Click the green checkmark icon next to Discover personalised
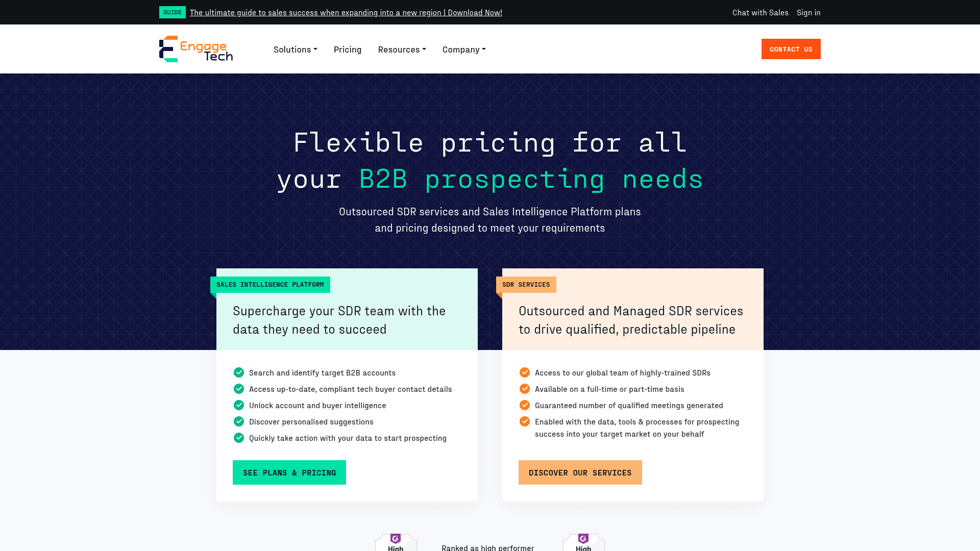The width and height of the screenshot is (980, 551). pyautogui.click(x=239, y=421)
